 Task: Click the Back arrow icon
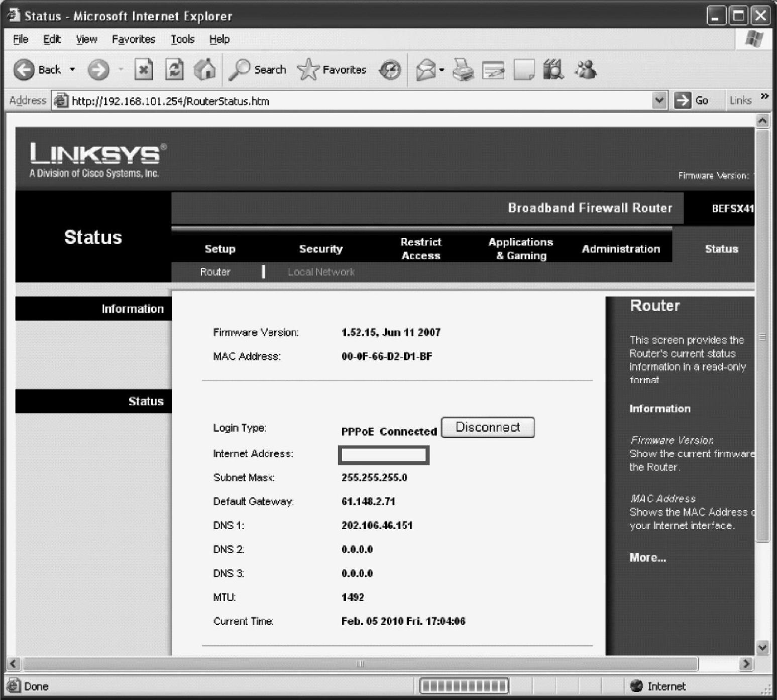[x=24, y=69]
